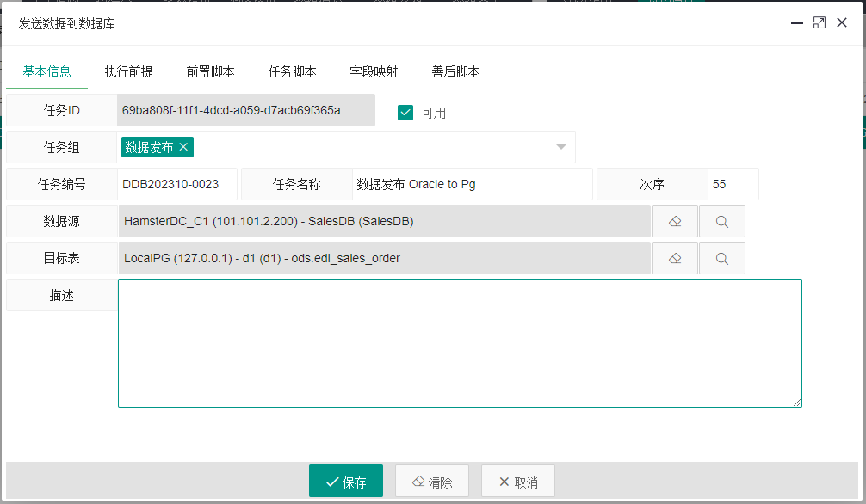Open the 善后脚本 tab

pyautogui.click(x=455, y=71)
